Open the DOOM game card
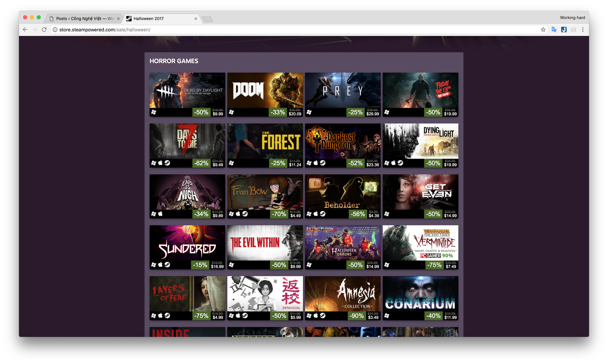This screenshot has width=608, height=364. coord(265,95)
